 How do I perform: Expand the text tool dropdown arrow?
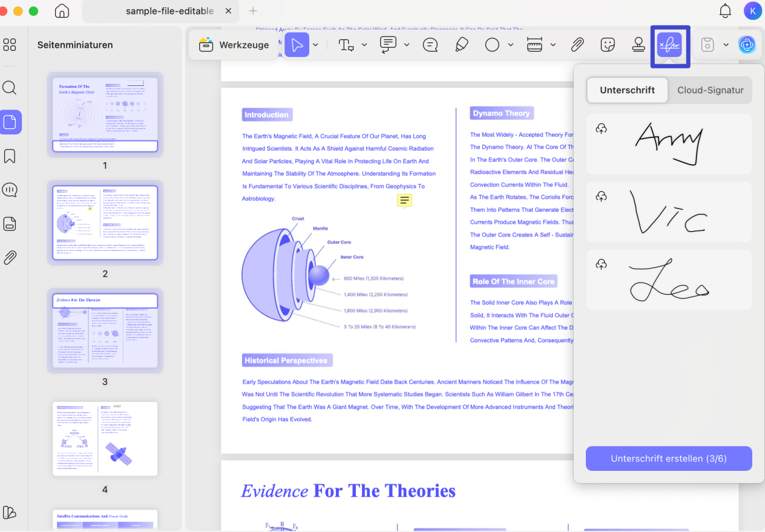point(364,45)
